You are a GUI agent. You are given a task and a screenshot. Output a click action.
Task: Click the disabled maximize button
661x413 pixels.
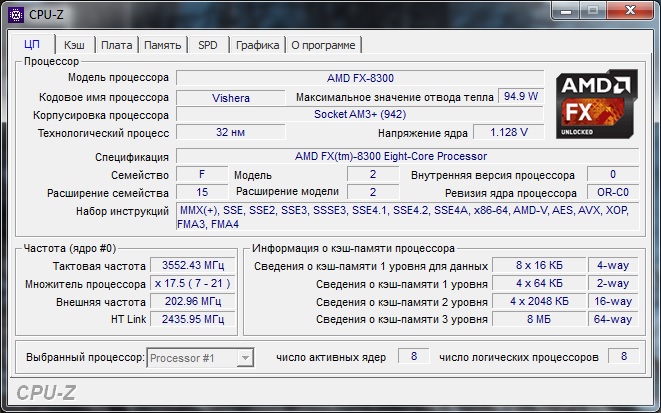pyautogui.click(x=593, y=11)
